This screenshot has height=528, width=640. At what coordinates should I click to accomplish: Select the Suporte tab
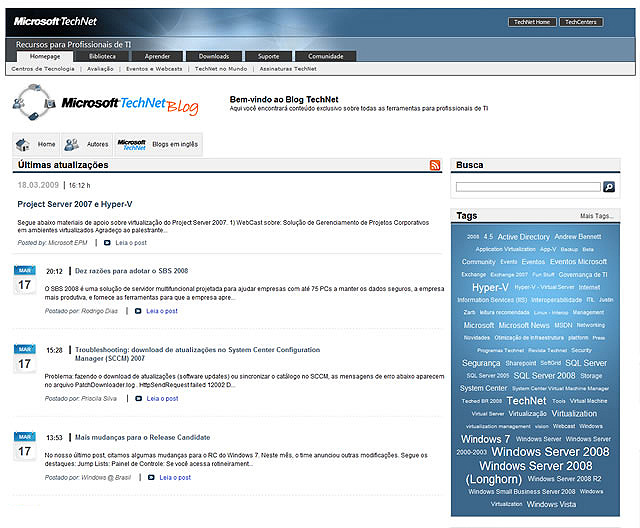click(269, 56)
